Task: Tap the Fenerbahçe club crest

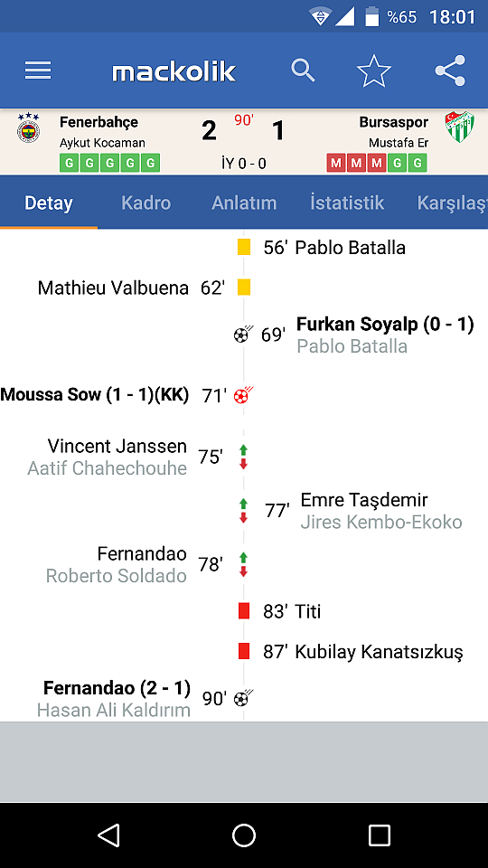Action: pos(28,128)
